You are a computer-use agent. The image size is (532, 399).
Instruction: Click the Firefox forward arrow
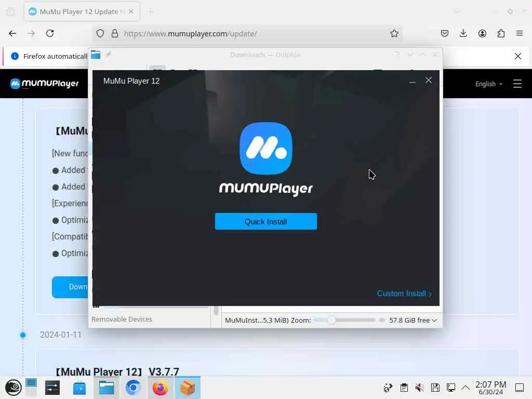pos(31,33)
